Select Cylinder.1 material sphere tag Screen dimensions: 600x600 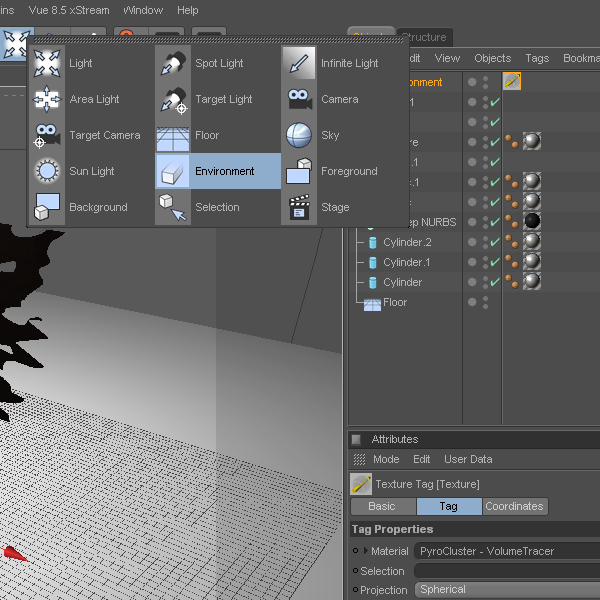532,261
